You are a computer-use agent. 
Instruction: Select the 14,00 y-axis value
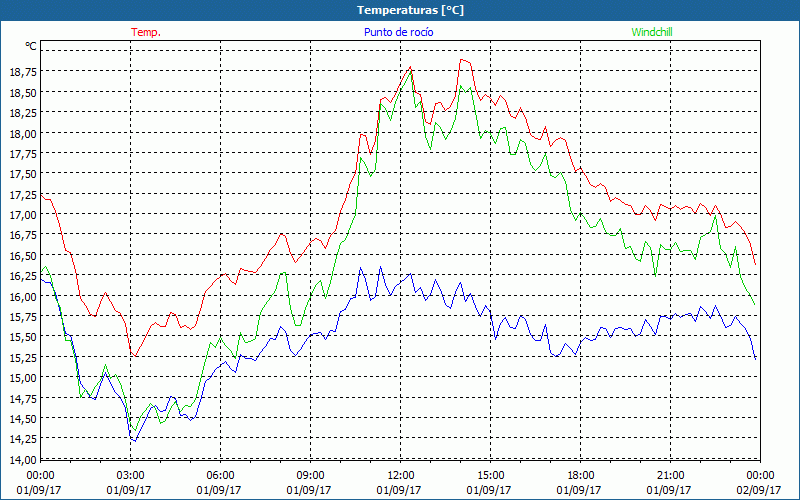[23, 460]
